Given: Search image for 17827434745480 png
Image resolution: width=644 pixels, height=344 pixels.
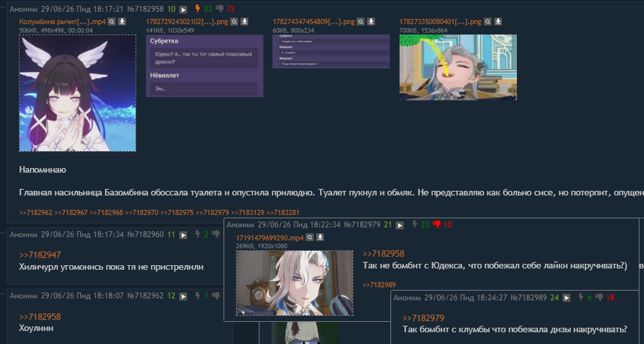Looking at the screenshot, I should tap(360, 21).
